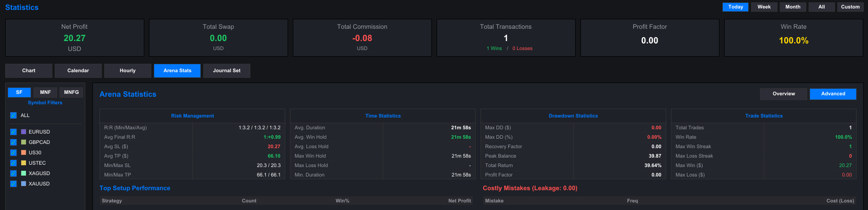Click the Time Statistics header
The height and width of the screenshot is (210, 868).
383,116
